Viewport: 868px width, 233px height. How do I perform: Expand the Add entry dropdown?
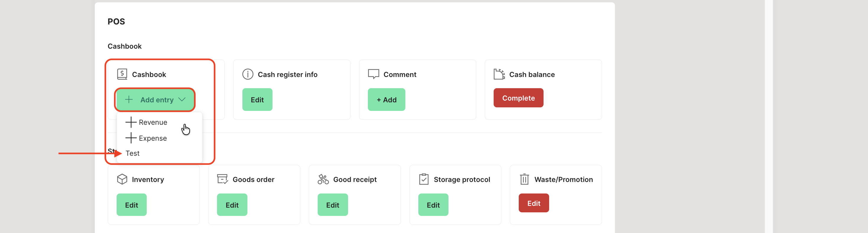tap(155, 100)
